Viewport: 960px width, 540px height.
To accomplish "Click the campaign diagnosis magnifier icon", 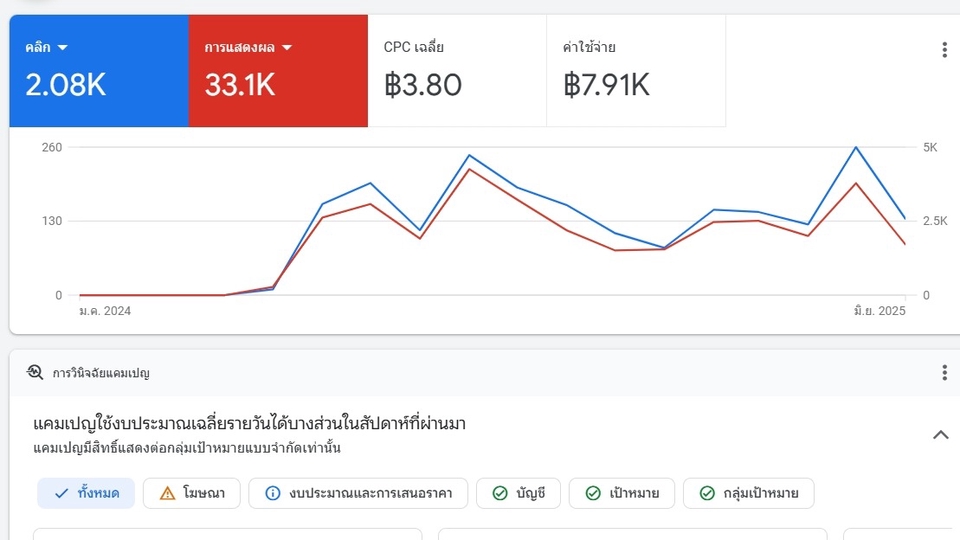I will (35, 373).
